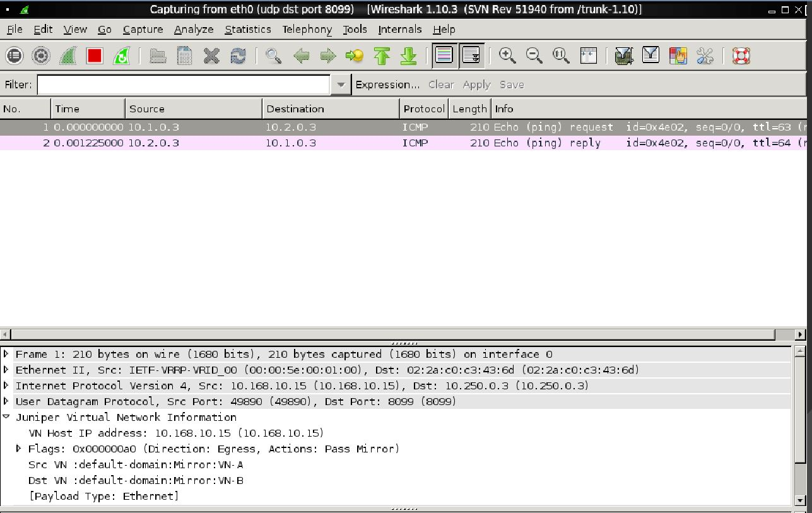
Task: Toggle auto scroll in live capture
Action: (x=471, y=56)
